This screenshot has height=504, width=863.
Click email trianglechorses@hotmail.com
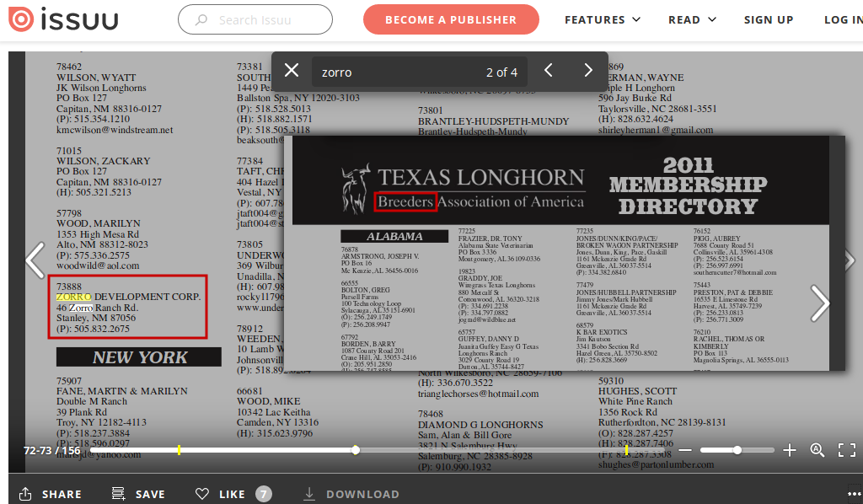coord(479,394)
